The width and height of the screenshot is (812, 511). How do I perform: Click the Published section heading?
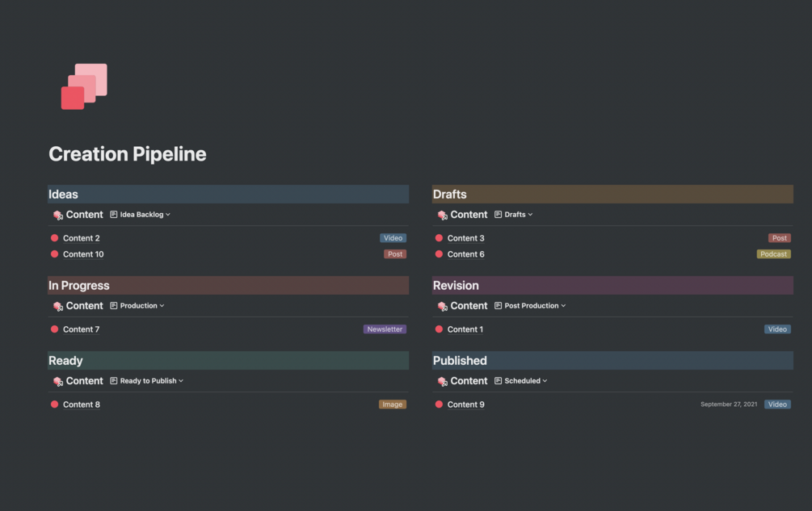460,361
